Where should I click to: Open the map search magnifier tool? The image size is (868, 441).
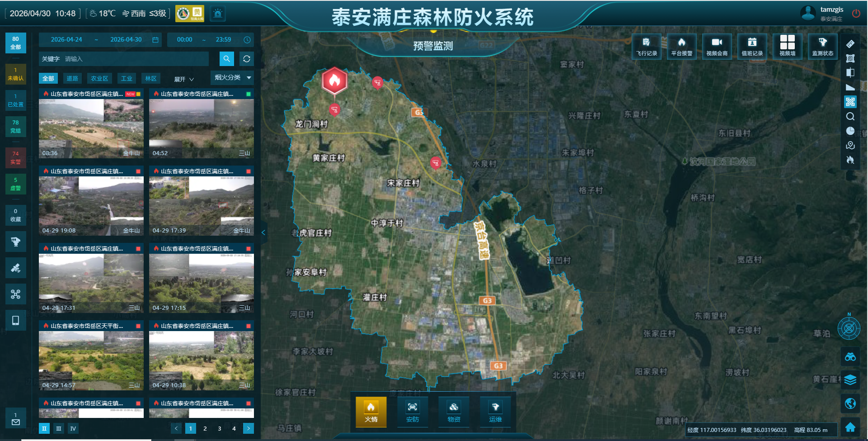pyautogui.click(x=850, y=116)
